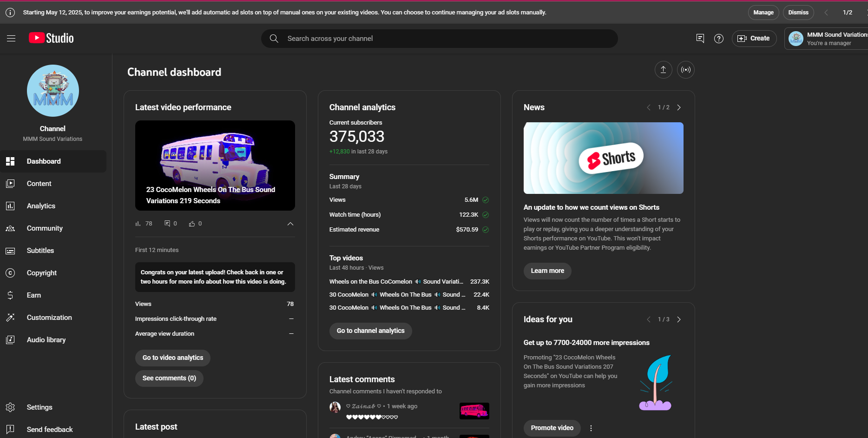Screen dimensions: 868x438
Task: Click the MMM channel avatar in the sidebar
Action: 53,91
